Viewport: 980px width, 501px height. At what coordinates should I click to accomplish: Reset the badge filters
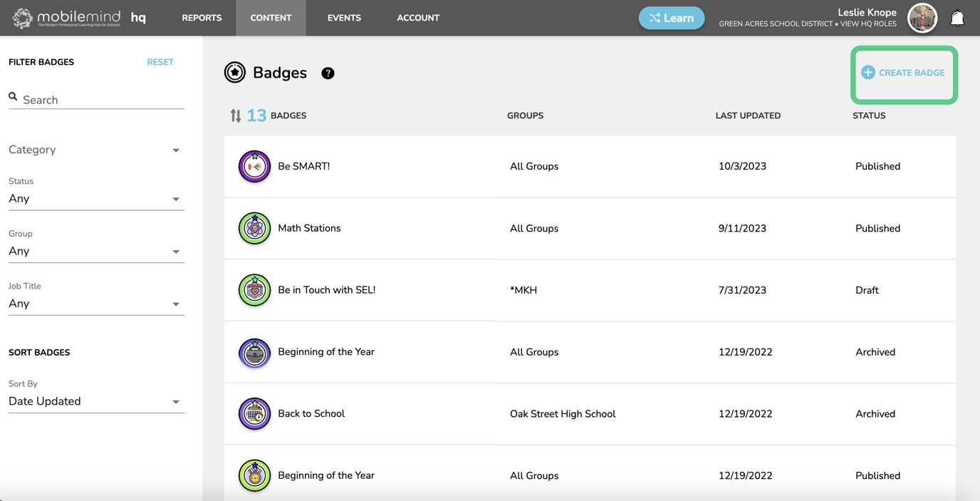pyautogui.click(x=160, y=62)
